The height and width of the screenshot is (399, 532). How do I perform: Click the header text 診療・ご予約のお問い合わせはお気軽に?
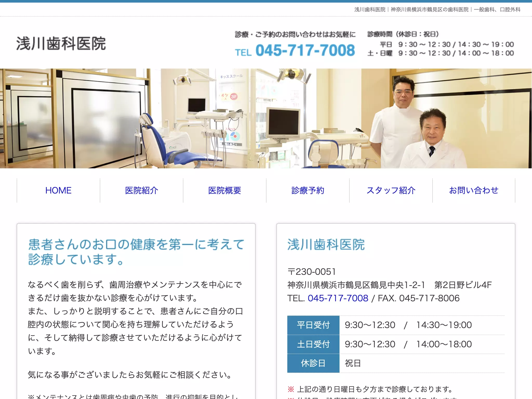coord(295,34)
